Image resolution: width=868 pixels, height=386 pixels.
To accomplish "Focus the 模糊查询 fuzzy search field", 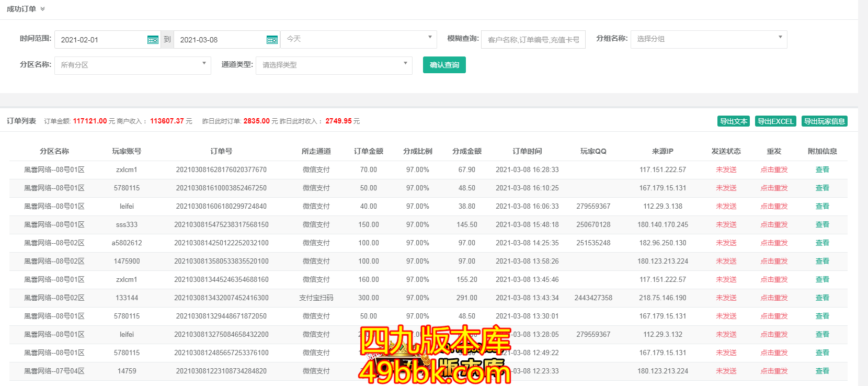I will 533,40.
